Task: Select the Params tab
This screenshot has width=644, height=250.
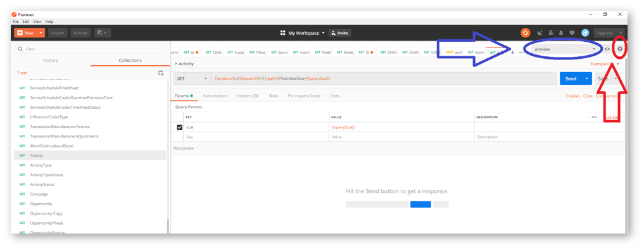Action: pyautogui.click(x=184, y=96)
